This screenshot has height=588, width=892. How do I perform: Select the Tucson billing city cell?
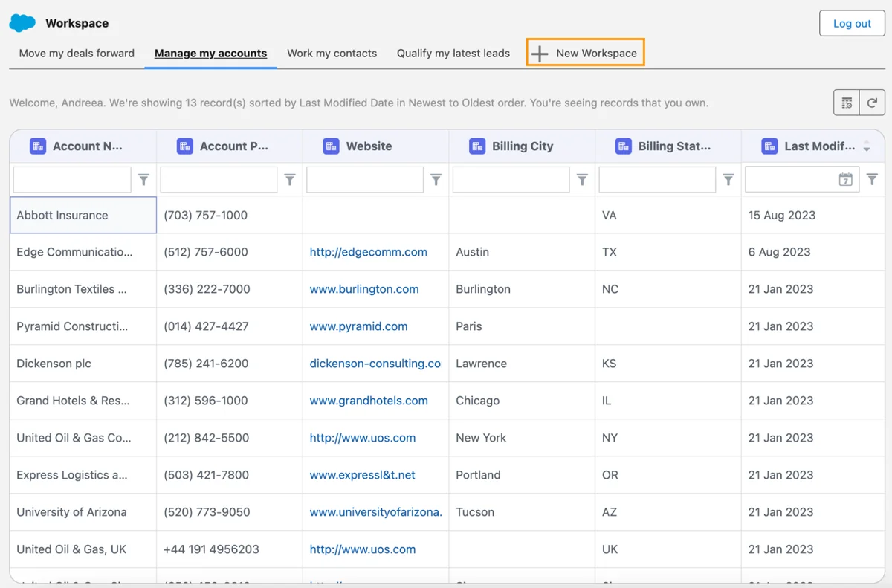click(x=522, y=512)
